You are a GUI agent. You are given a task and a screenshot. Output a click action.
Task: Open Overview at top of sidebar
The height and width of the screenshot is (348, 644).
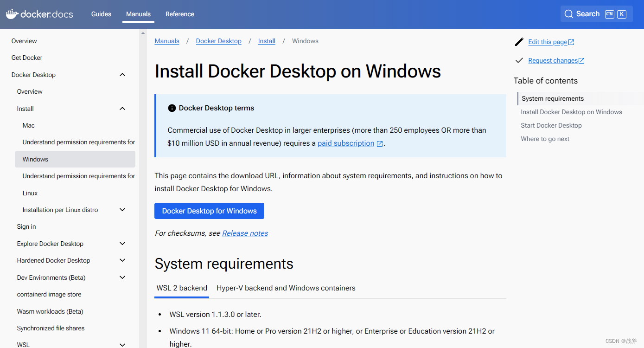tap(24, 41)
